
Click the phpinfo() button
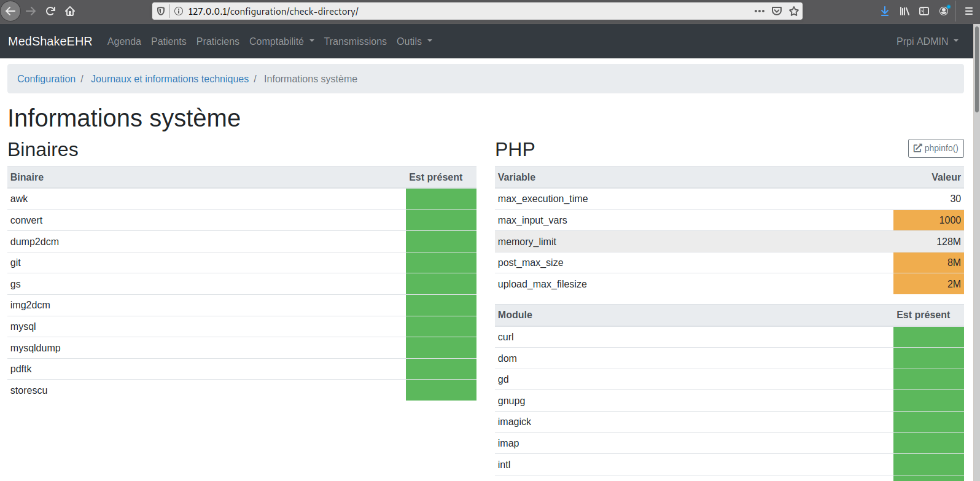(935, 148)
